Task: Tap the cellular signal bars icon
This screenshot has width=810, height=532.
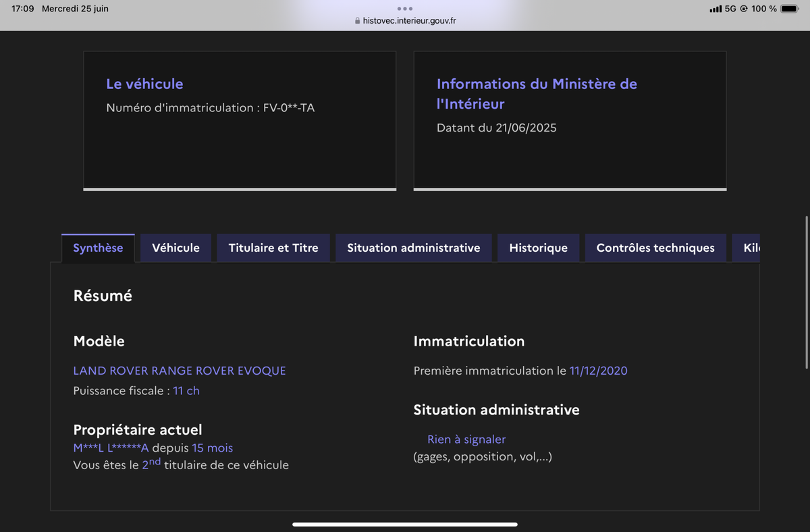Action: 715,9
